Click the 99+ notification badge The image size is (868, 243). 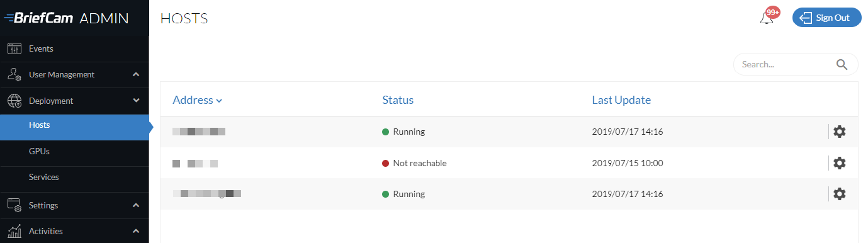(773, 13)
